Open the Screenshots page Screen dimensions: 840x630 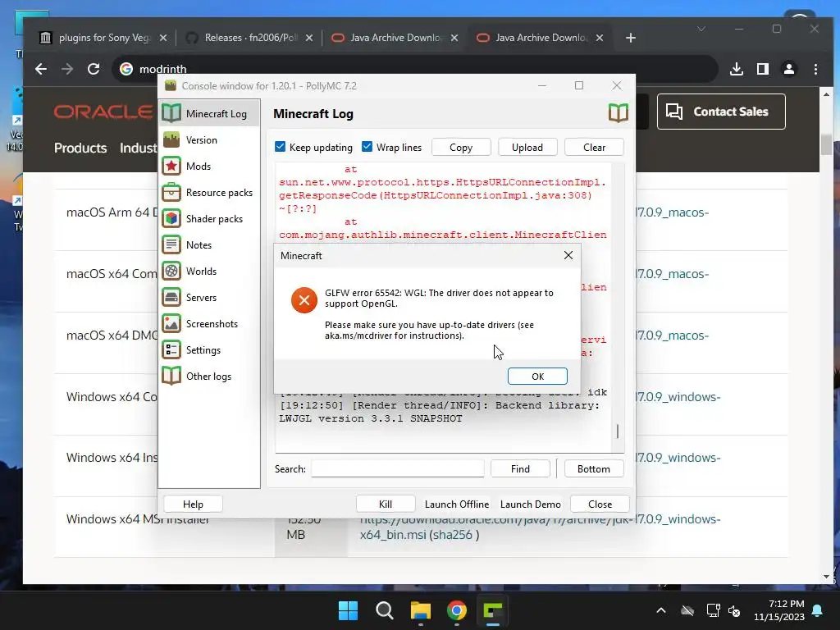209,323
